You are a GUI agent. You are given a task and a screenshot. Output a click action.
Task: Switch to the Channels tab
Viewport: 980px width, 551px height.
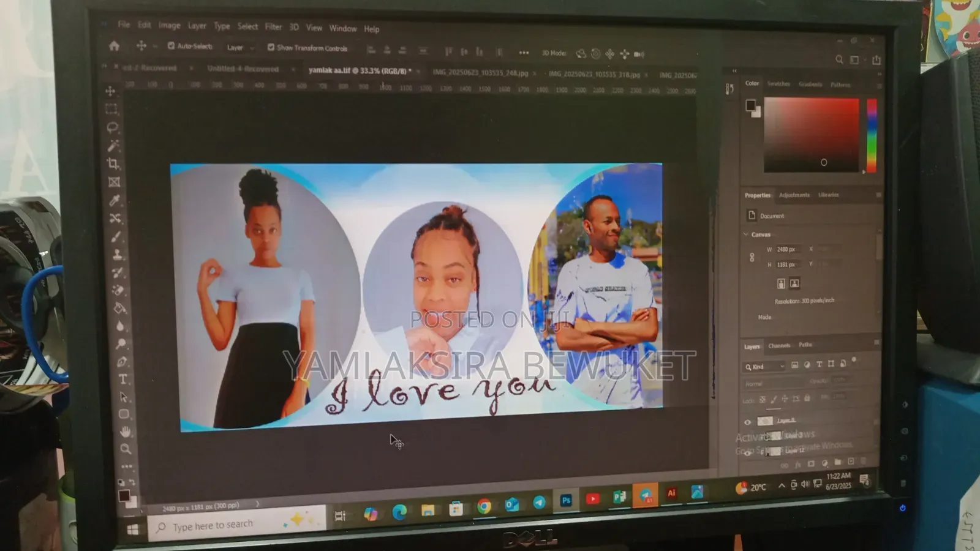(779, 345)
